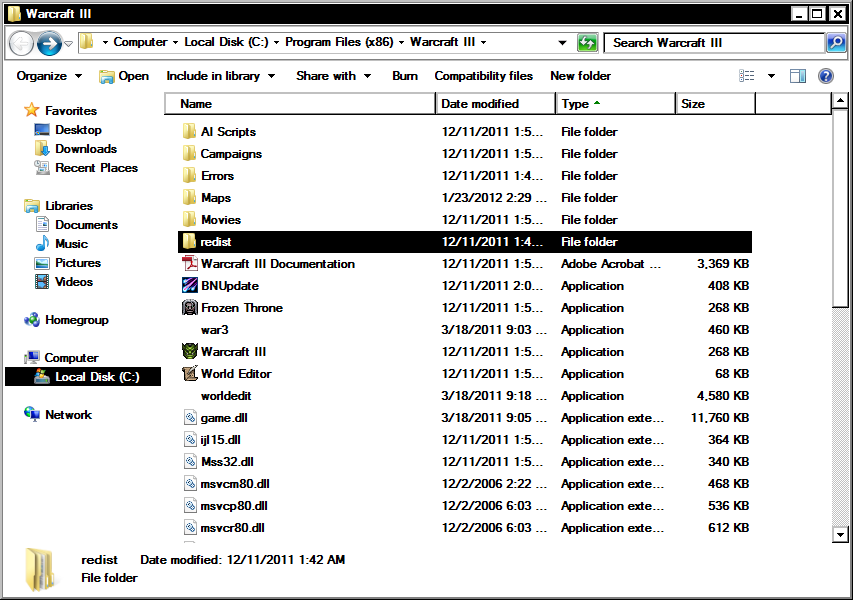Select Warcraft III Documentation PDF icon

click(189, 263)
